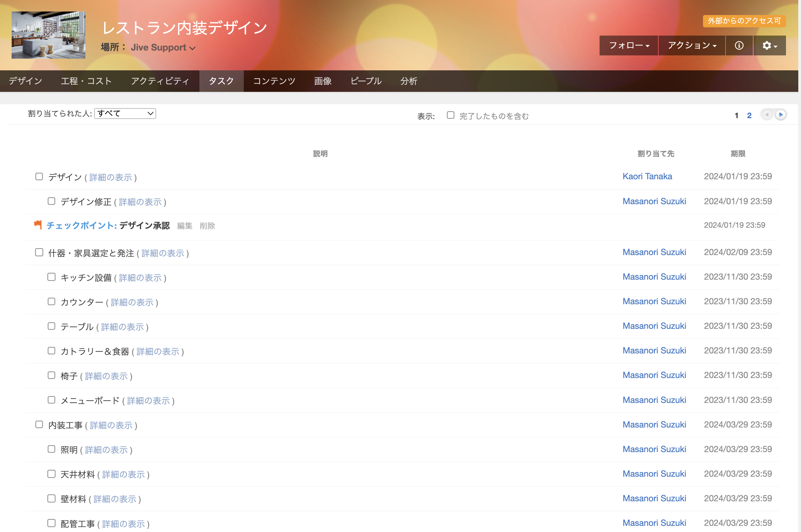
Task: Switch to the アクティビティ tab
Action: pyautogui.click(x=160, y=81)
